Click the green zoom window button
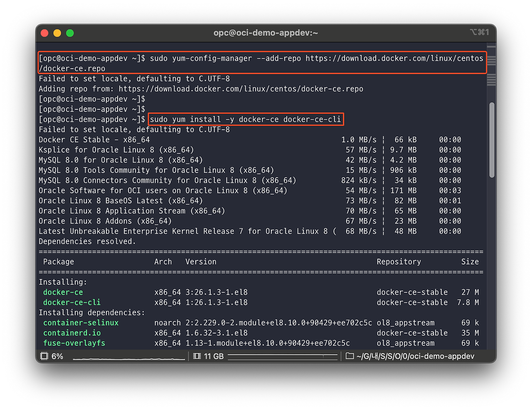532x410 pixels. point(70,33)
